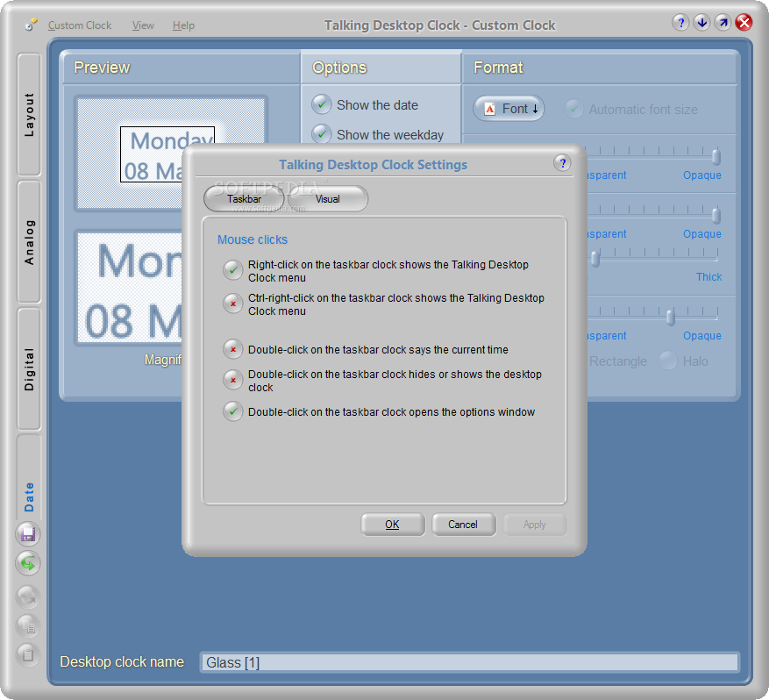
Task: Enable Double-click says the current time
Action: click(233, 349)
